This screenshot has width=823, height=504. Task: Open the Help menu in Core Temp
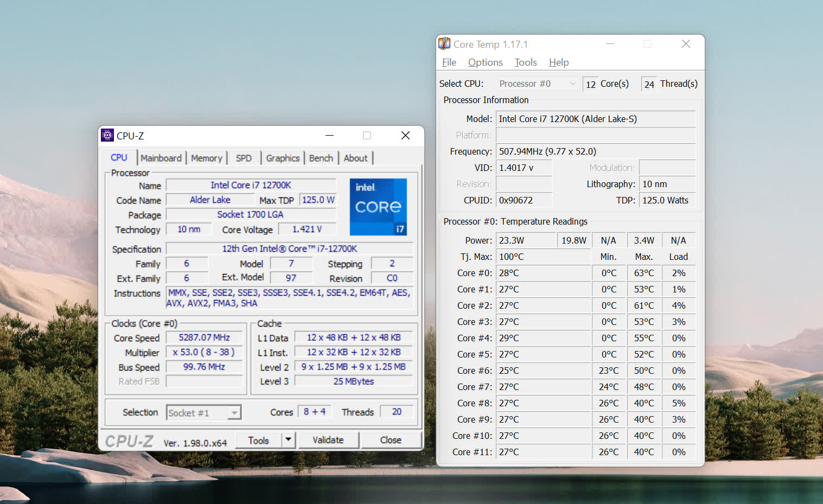pyautogui.click(x=558, y=62)
